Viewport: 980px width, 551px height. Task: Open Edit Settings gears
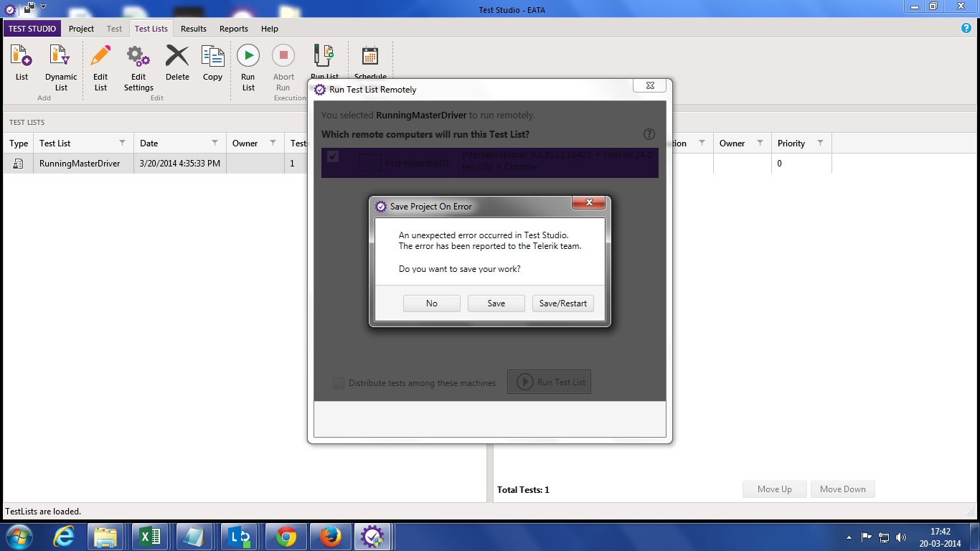138,68
